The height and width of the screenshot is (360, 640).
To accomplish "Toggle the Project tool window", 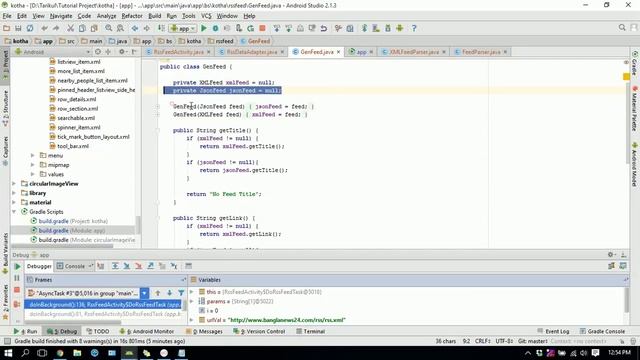I will point(5,65).
